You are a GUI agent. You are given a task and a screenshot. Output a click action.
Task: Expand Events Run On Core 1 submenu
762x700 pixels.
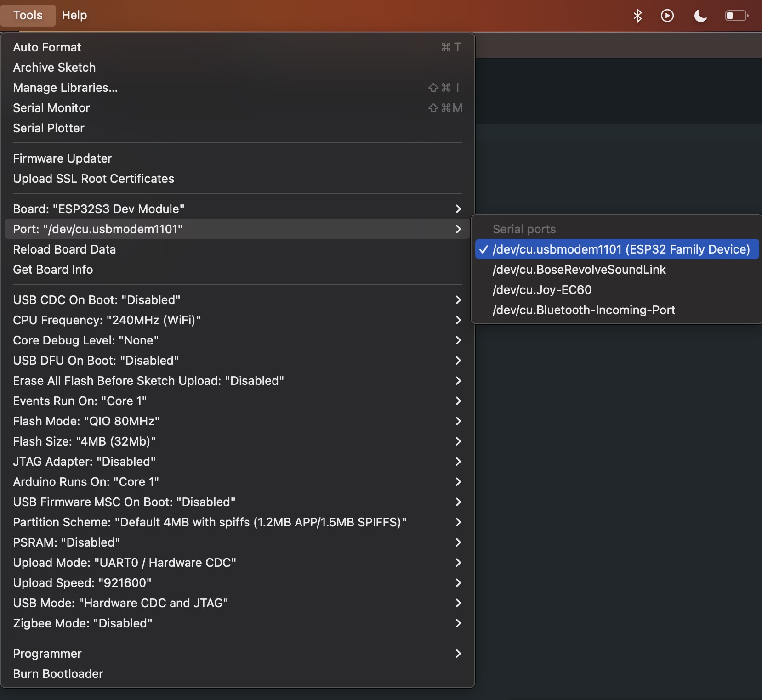pos(238,401)
